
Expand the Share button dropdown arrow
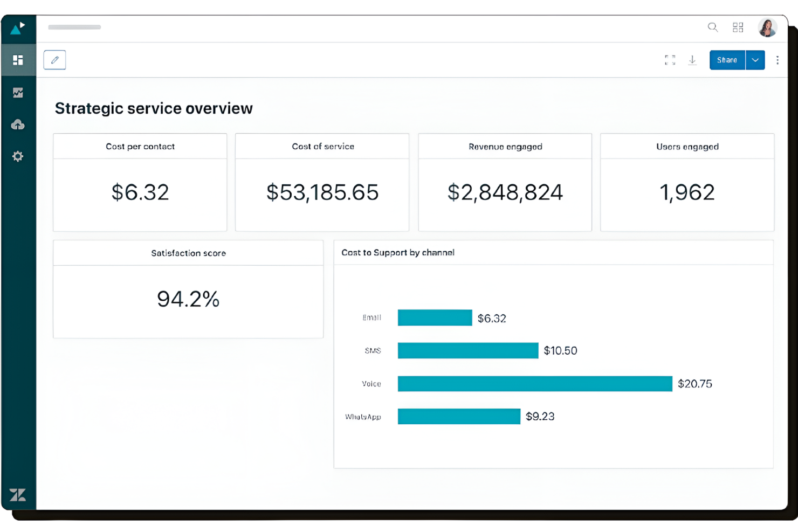pos(755,60)
